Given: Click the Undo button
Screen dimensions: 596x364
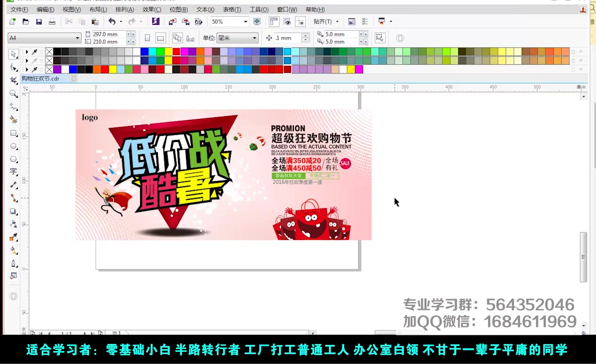Looking at the screenshot, I should coord(113,21).
